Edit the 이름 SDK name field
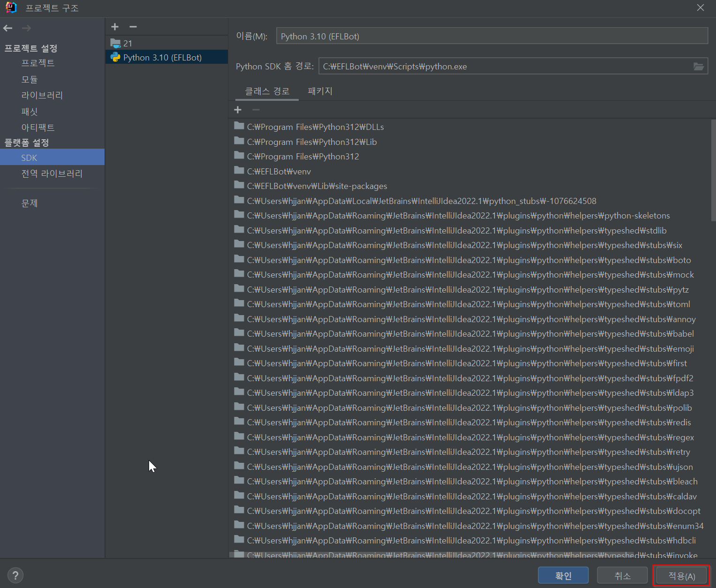Viewport: 716px width, 588px height. (x=492, y=36)
